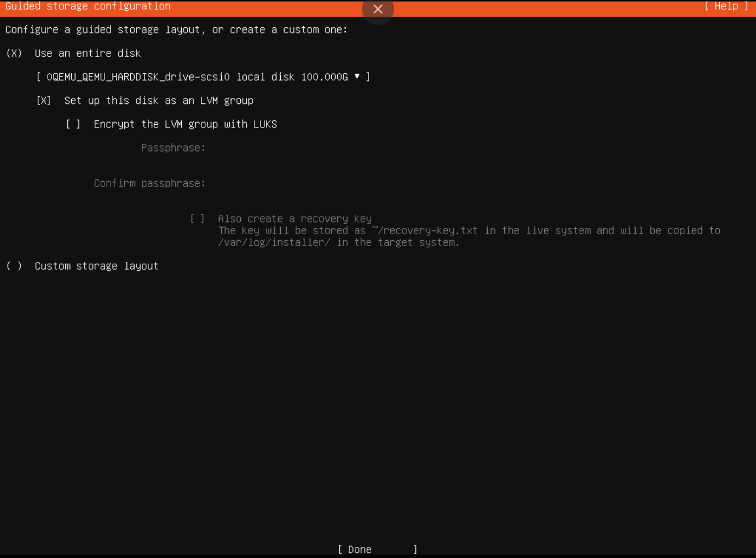This screenshot has width=756, height=558.
Task: Click the 'Use an entire disk' label text
Action: coord(88,53)
